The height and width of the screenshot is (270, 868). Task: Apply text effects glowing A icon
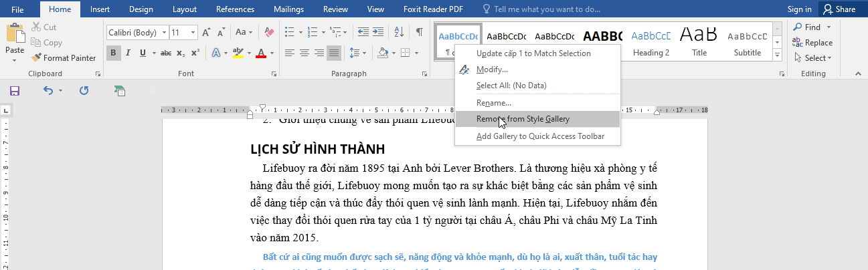(216, 53)
